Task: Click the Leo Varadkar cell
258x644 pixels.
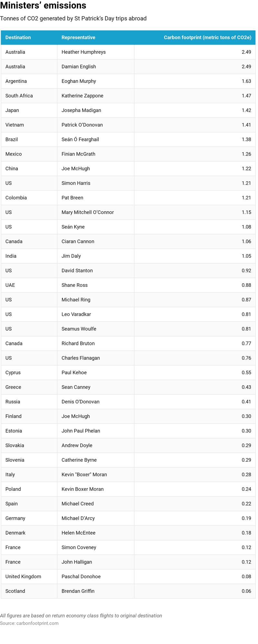Action: point(76,314)
